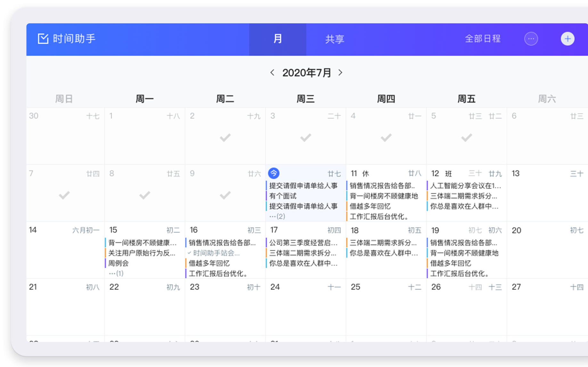Click the blue 今 today badge
Image resolution: width=588 pixels, height=367 pixels.
(274, 173)
